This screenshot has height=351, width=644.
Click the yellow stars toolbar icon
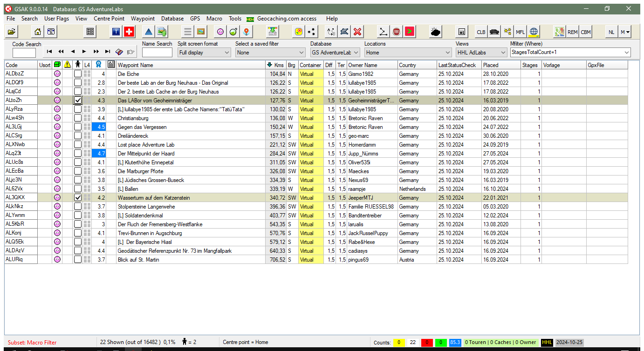(507, 32)
